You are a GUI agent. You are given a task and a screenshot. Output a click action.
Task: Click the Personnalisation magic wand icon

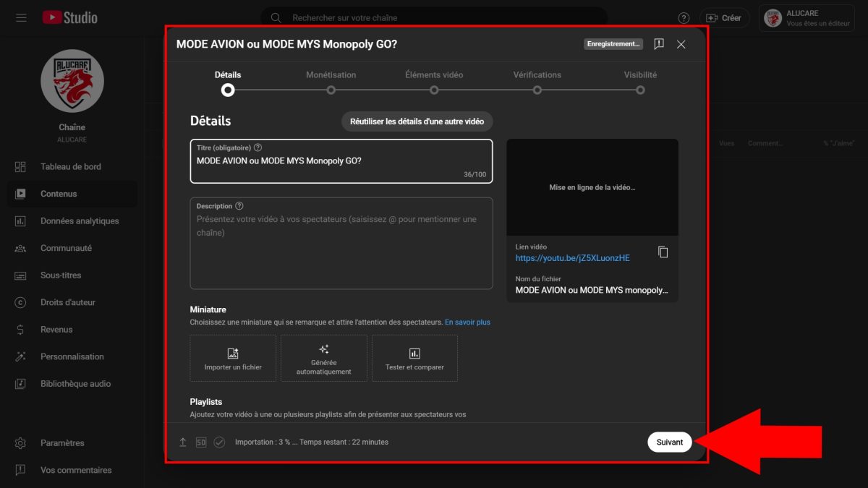[20, 356]
